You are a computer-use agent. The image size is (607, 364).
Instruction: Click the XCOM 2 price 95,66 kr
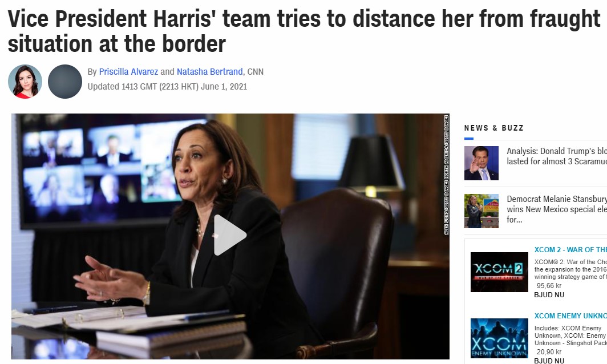549,286
